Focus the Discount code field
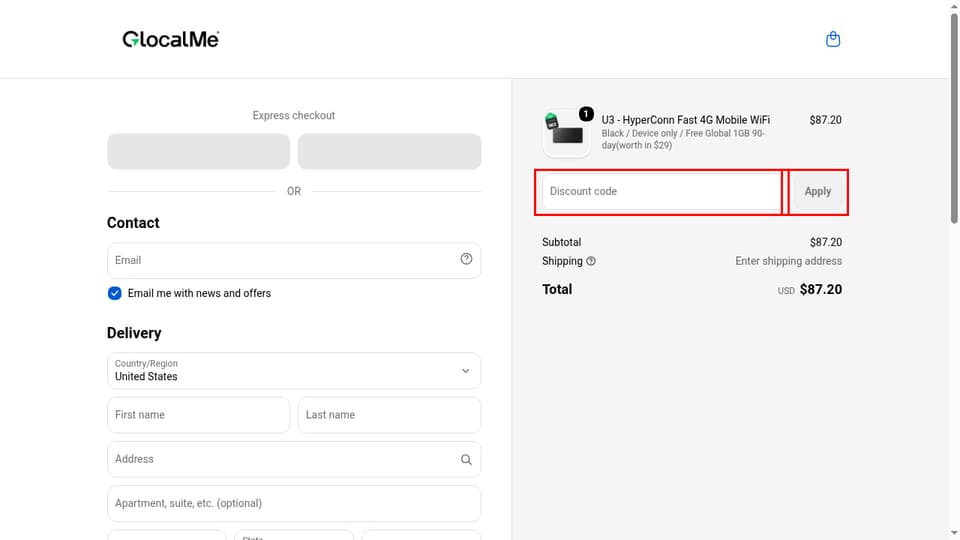Screen dimensions: 960x540 pyautogui.click(x=661, y=192)
